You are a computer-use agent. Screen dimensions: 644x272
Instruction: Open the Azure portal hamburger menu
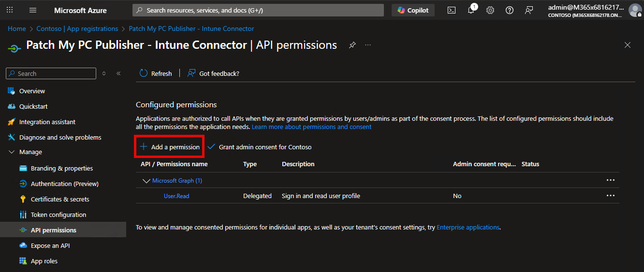(x=33, y=10)
